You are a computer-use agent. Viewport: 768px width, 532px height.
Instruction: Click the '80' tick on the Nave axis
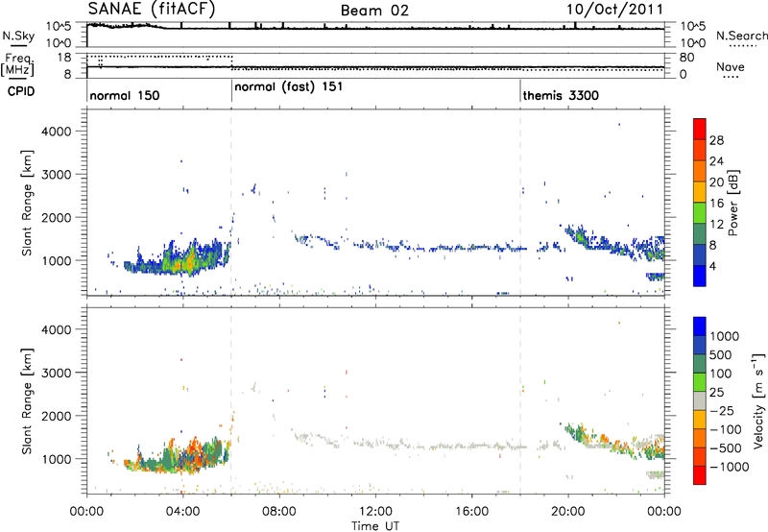point(686,58)
